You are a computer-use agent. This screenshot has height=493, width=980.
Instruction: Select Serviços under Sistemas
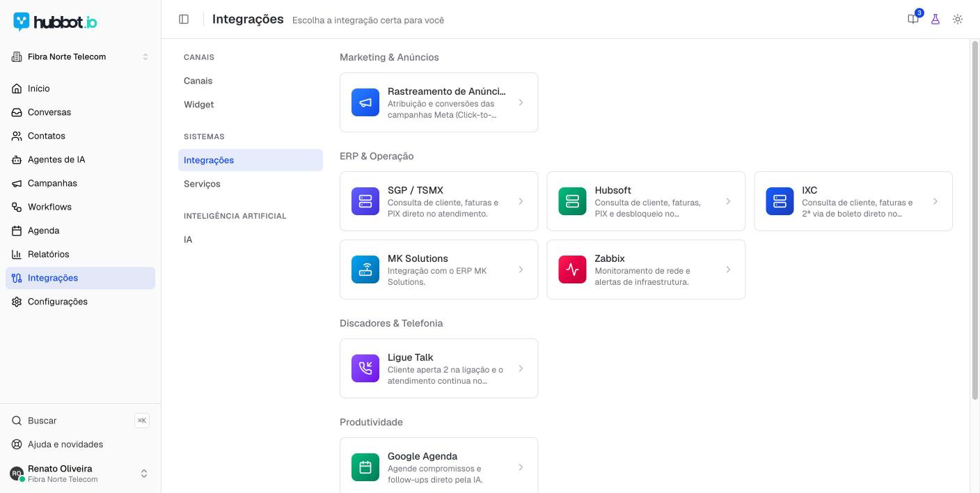click(251, 184)
